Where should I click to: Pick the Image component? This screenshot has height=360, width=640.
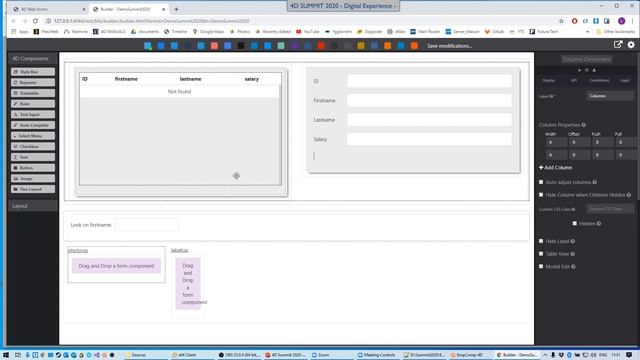33,178
